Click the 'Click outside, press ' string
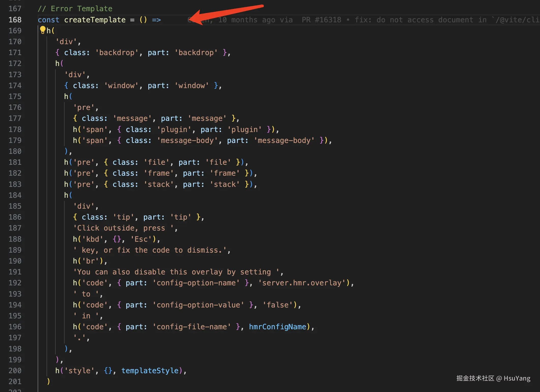The height and width of the screenshot is (392, 540). coord(123,228)
